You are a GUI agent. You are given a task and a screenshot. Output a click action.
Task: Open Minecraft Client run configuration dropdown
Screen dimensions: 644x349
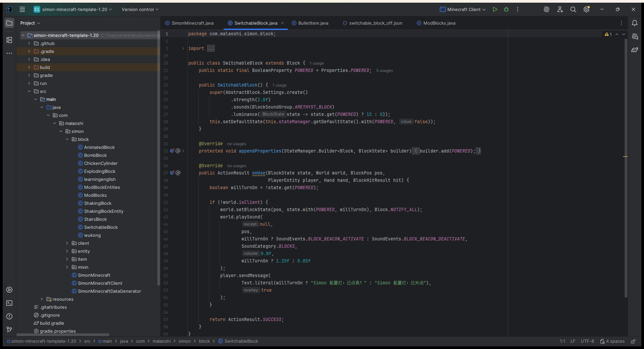click(463, 9)
